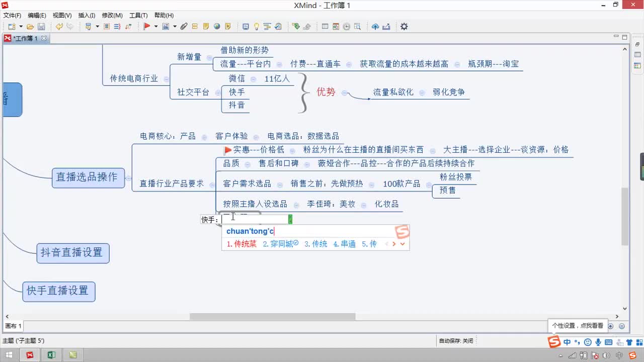This screenshot has width=644, height=362.
Task: Click the grayed drill-up icon
Action: click(x=306, y=26)
